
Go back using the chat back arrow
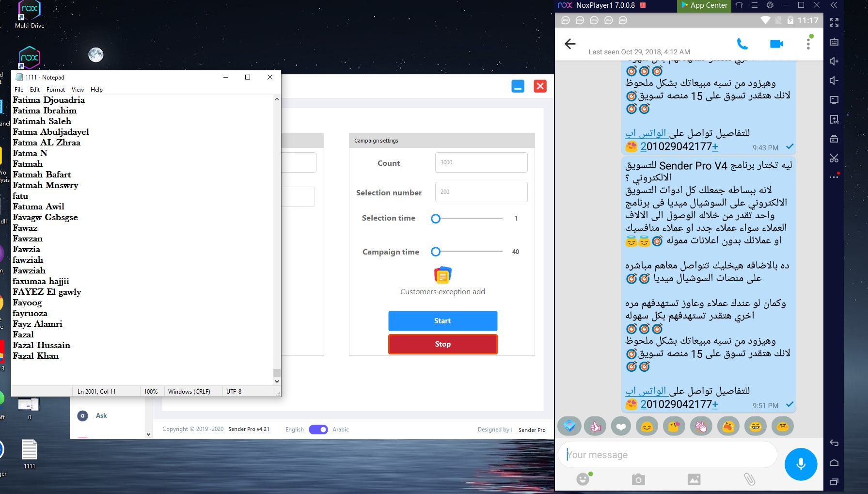[570, 44]
